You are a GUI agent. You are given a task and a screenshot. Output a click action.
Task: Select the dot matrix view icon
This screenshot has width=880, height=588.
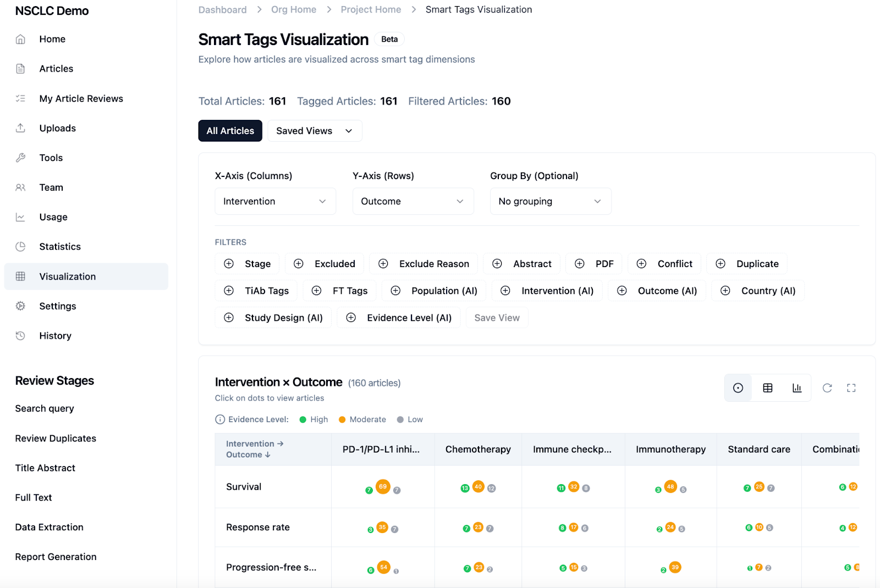coord(738,388)
